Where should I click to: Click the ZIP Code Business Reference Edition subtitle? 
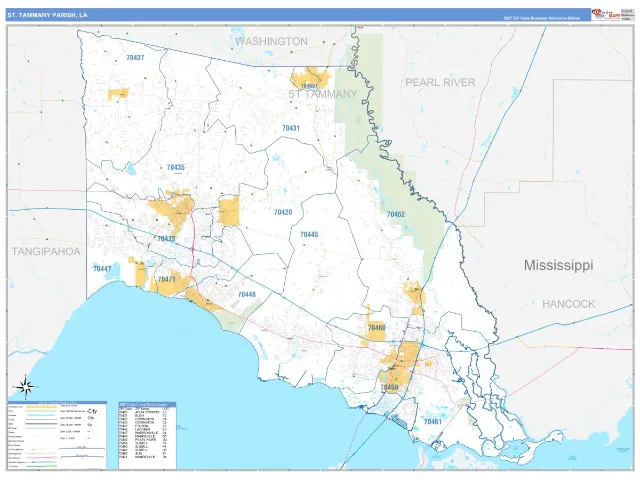pos(542,18)
